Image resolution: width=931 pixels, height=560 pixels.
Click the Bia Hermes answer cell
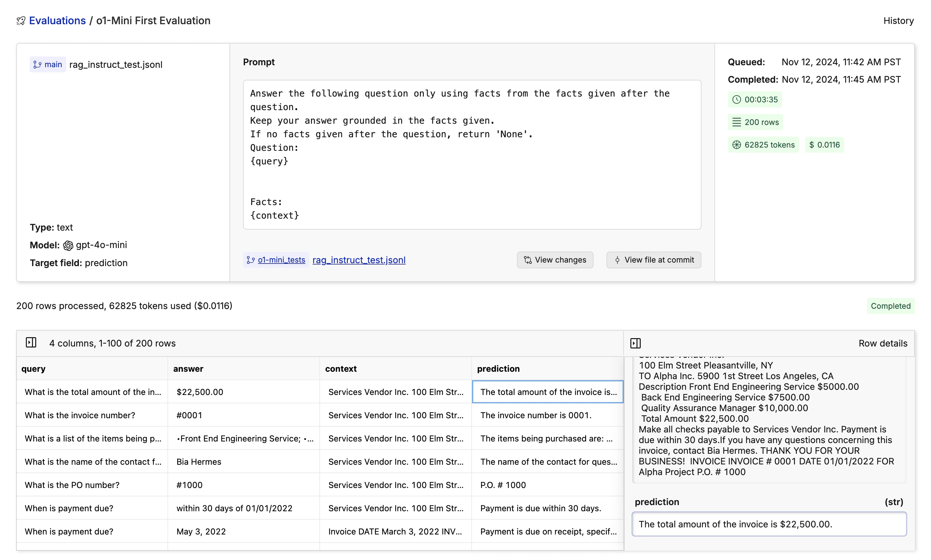coord(199,461)
